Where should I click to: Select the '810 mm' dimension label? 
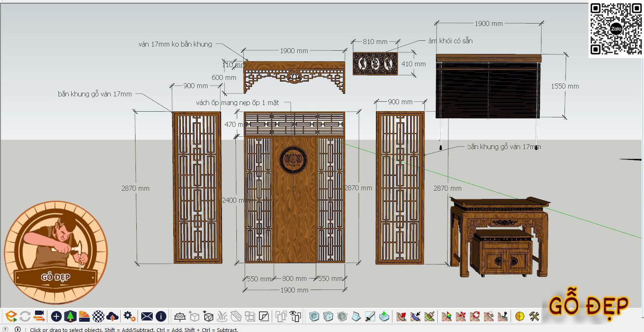click(x=375, y=42)
